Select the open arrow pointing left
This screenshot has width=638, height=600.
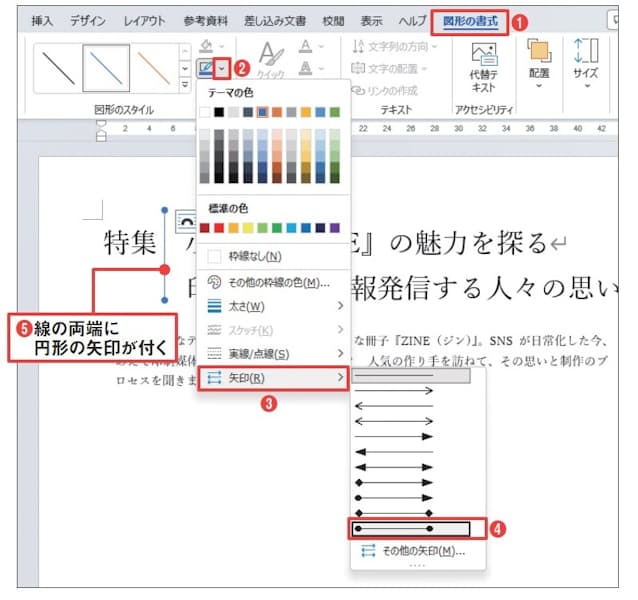394,406
